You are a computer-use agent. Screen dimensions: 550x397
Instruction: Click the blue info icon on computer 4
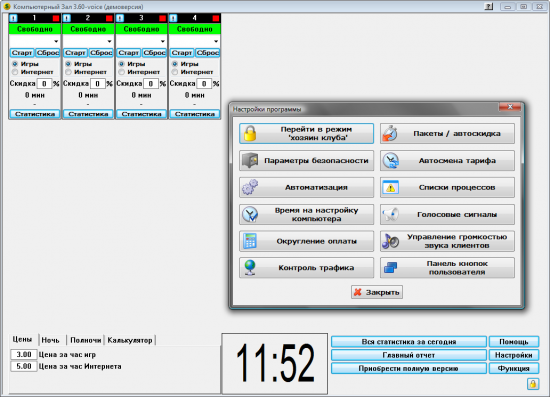(x=173, y=18)
